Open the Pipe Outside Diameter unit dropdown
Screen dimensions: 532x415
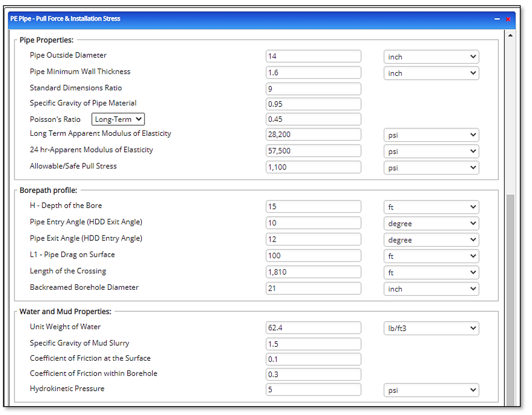click(431, 57)
